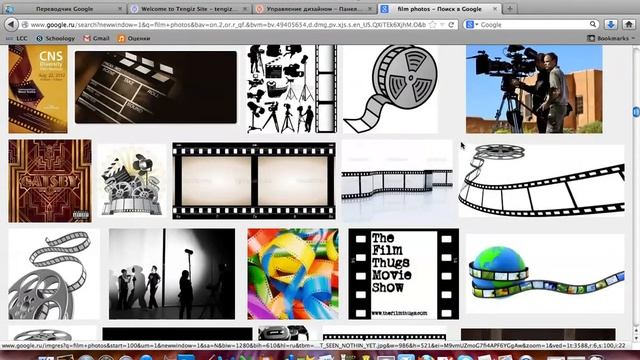Open the wavy 3D filmstrip on white
The width and height of the screenshot is (640, 360).
coord(397,181)
